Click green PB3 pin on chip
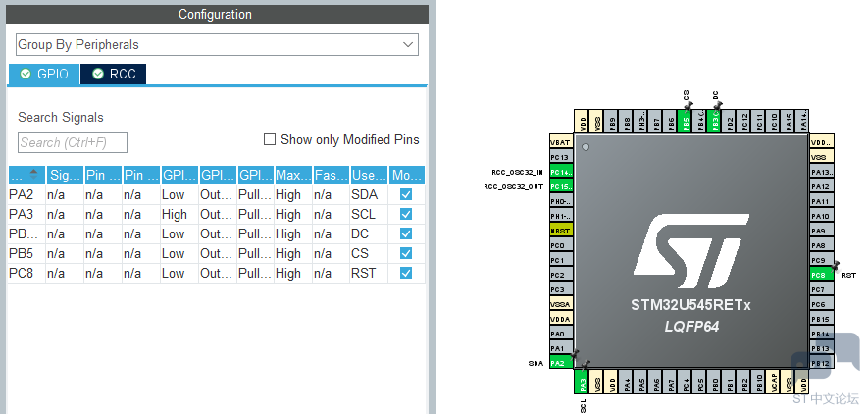Image resolution: width=868 pixels, height=414 pixels. pos(714,121)
